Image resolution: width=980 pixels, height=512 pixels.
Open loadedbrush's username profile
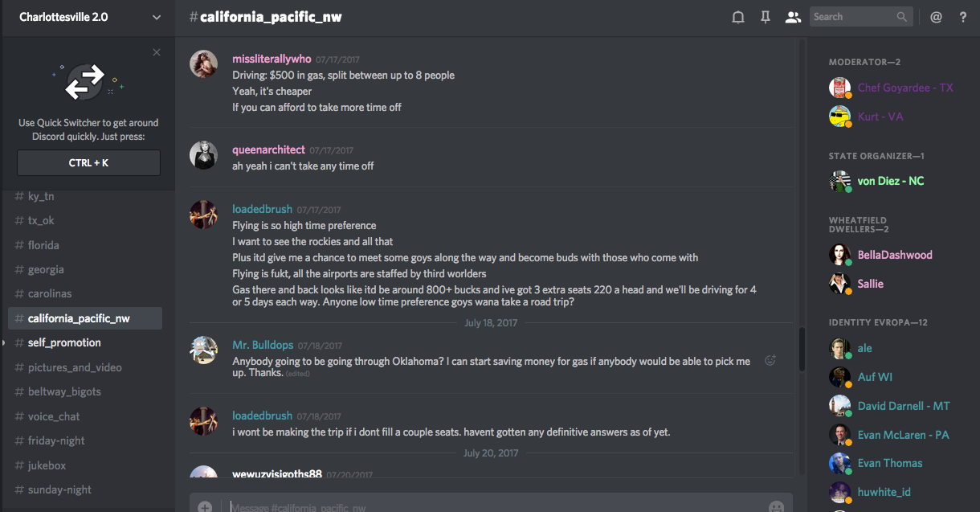click(262, 209)
